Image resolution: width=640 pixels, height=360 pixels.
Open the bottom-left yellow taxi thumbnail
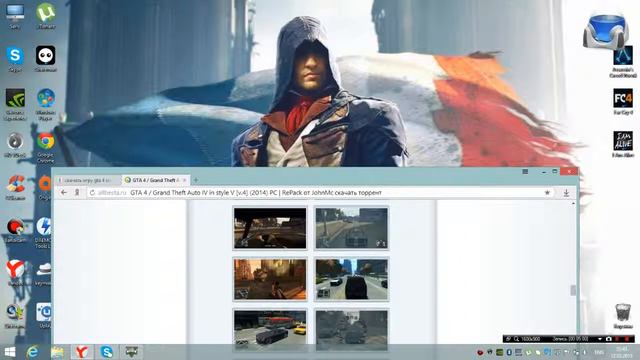pos(270,329)
